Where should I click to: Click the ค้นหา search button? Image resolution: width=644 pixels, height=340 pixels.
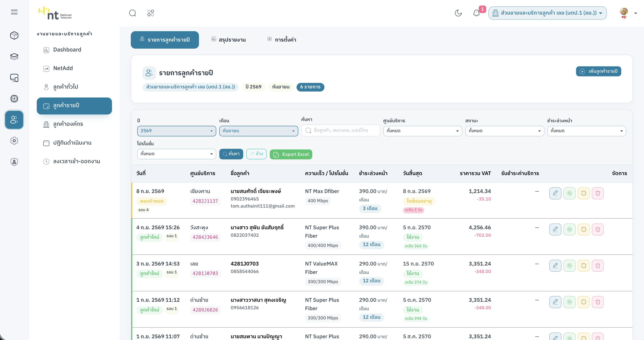coord(231,154)
